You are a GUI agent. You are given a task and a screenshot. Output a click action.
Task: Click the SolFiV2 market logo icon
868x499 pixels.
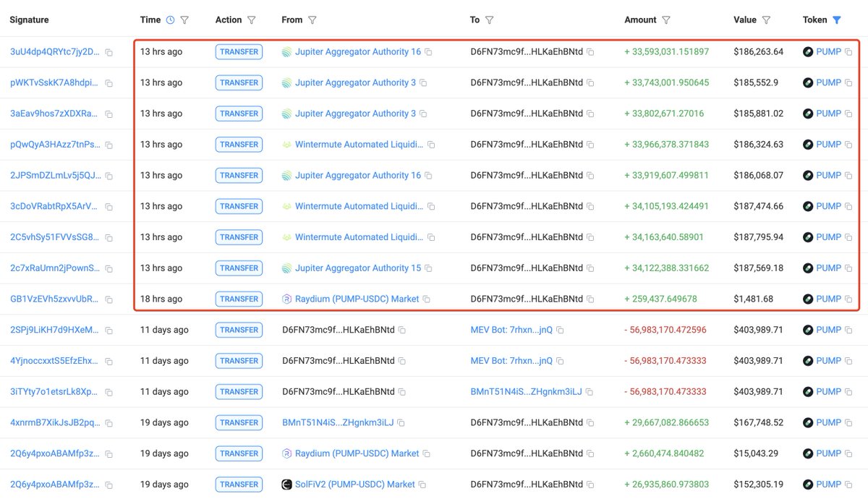pos(287,485)
